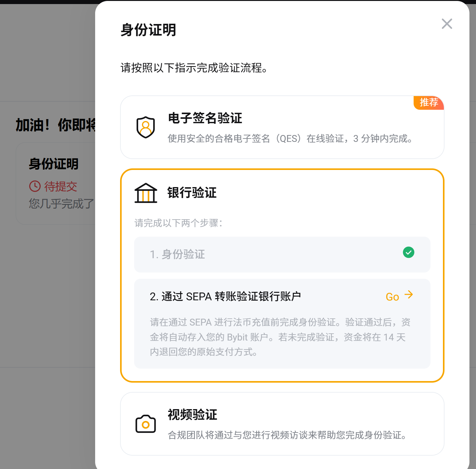Select the 电子签名验证 option title

click(x=205, y=118)
